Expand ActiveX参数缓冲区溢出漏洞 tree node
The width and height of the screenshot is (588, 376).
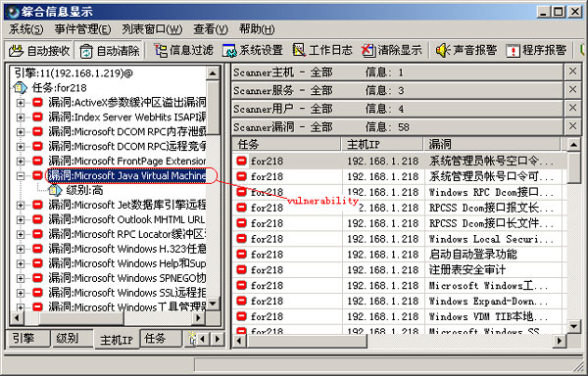pos(21,103)
